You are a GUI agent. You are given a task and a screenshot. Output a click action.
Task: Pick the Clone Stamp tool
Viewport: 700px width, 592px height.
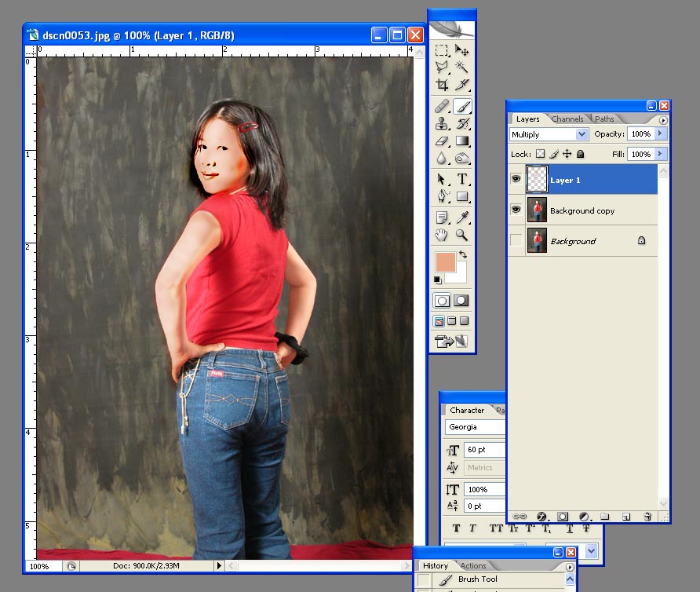(442, 123)
